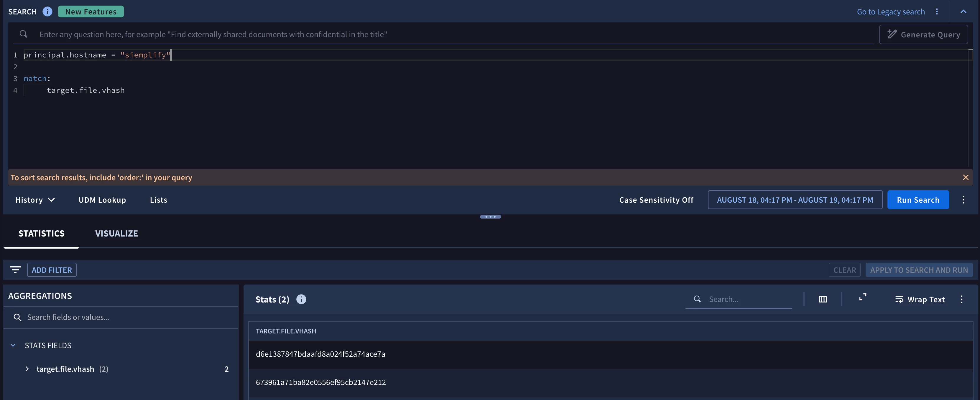Open more options beside Run Search
Image resolution: width=980 pixels, height=400 pixels.
(x=963, y=200)
